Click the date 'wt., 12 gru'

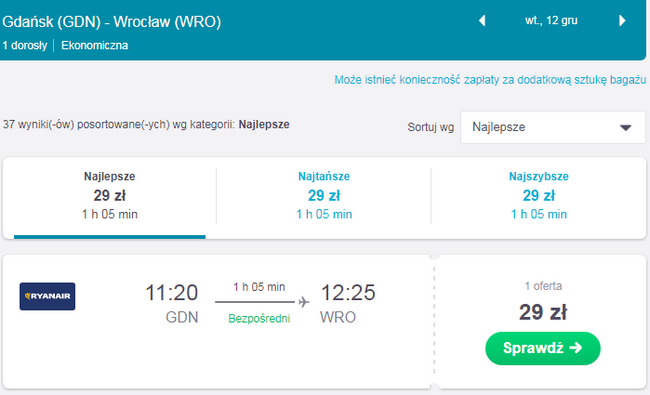tap(551, 20)
